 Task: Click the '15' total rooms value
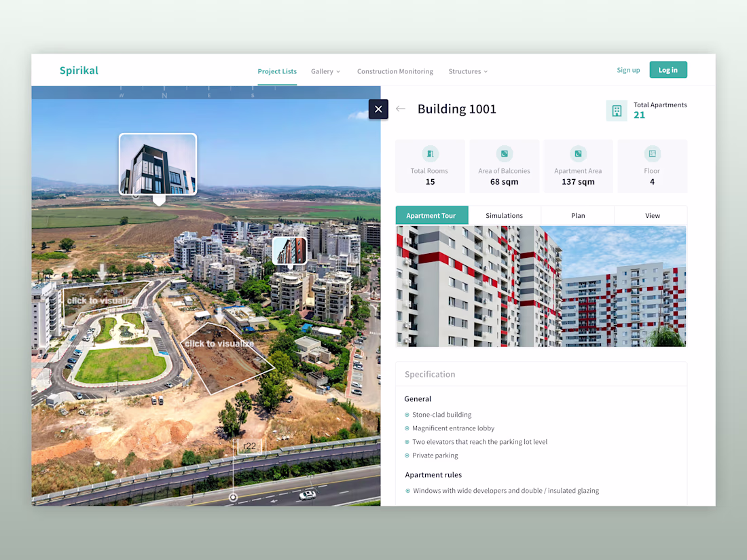tap(430, 182)
